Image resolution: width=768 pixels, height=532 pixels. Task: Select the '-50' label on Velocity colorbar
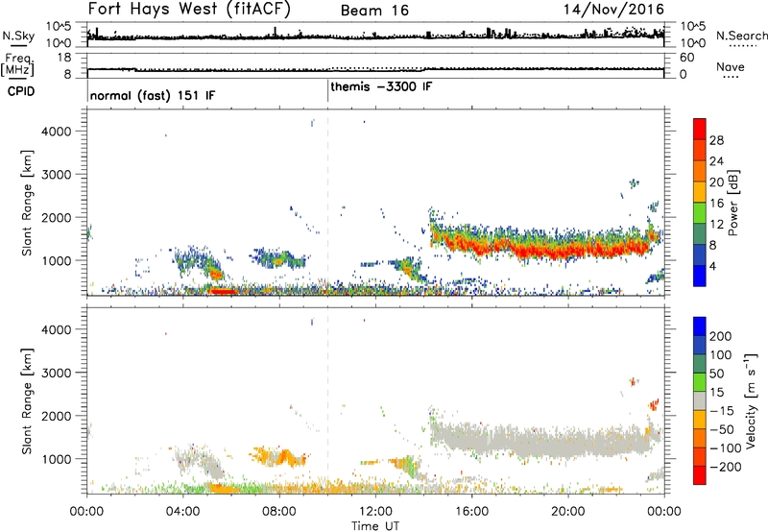[722, 429]
